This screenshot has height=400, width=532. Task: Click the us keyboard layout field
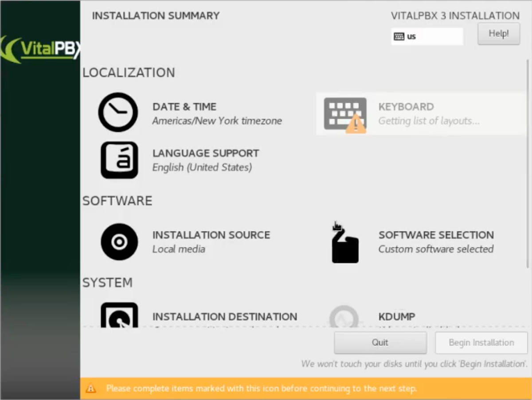point(427,36)
